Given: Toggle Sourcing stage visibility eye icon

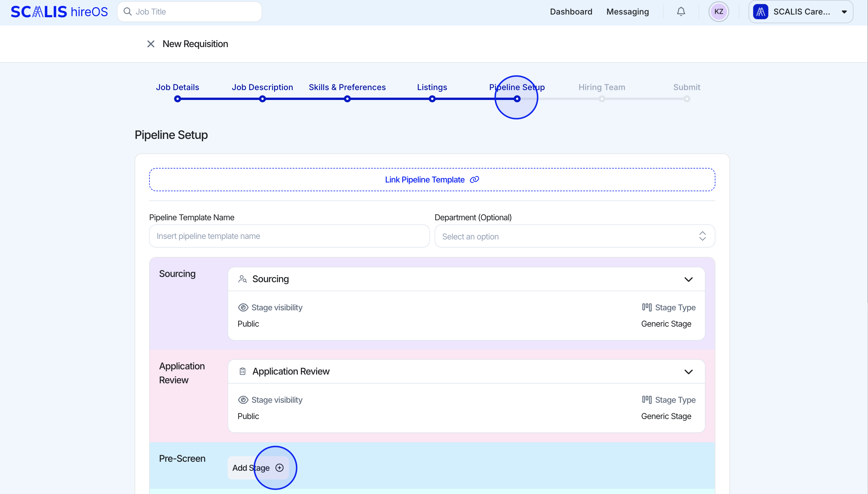Looking at the screenshot, I should pyautogui.click(x=243, y=307).
